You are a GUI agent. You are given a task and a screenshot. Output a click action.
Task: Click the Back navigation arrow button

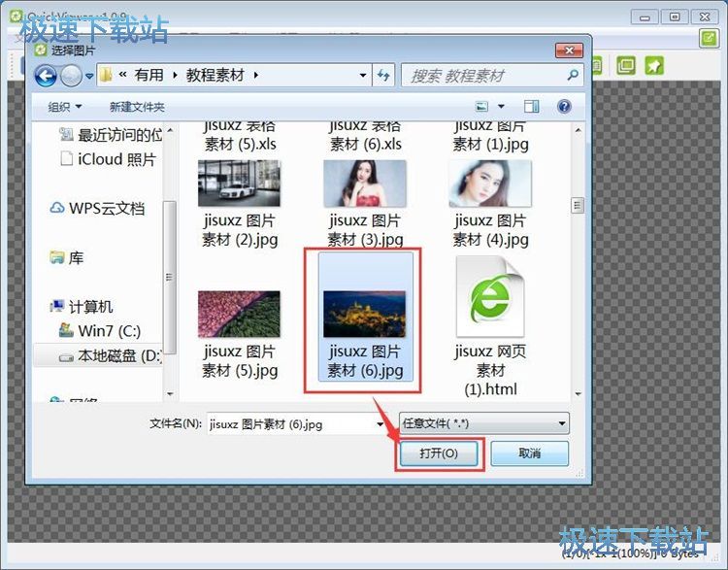pyautogui.click(x=46, y=76)
